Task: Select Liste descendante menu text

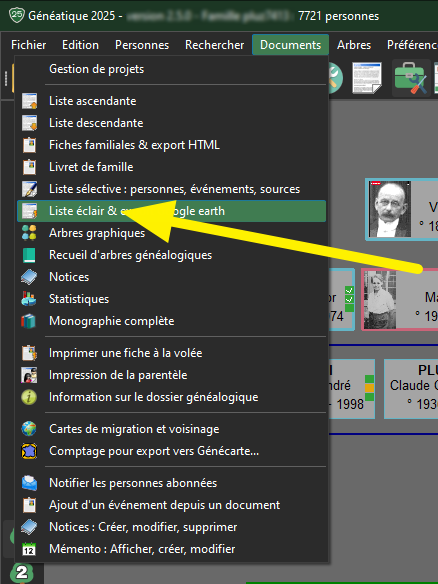Action: [96, 123]
